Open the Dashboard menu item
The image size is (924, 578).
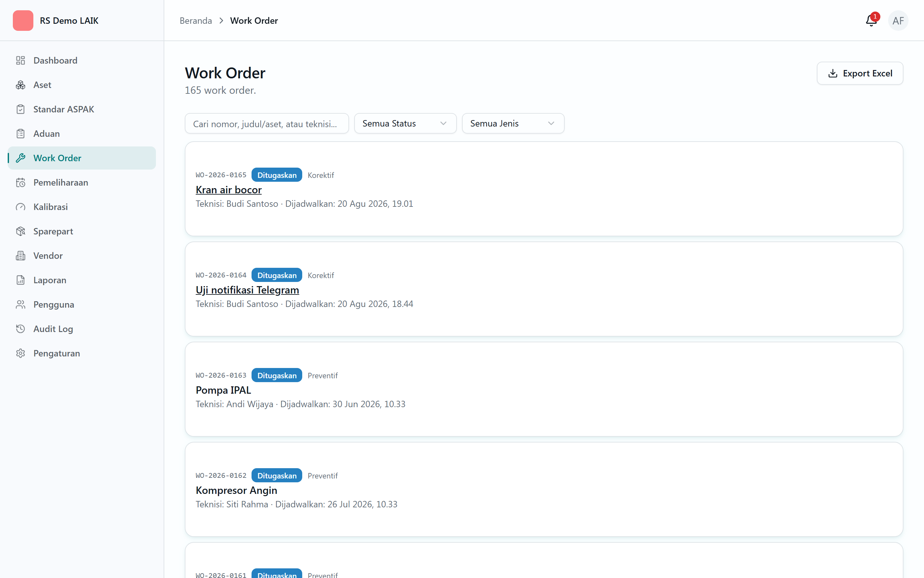pos(82,60)
